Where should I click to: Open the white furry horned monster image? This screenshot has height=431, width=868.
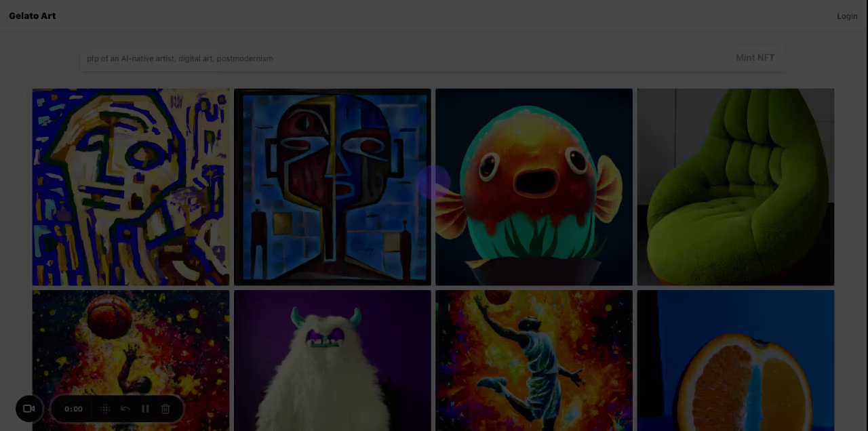332,361
